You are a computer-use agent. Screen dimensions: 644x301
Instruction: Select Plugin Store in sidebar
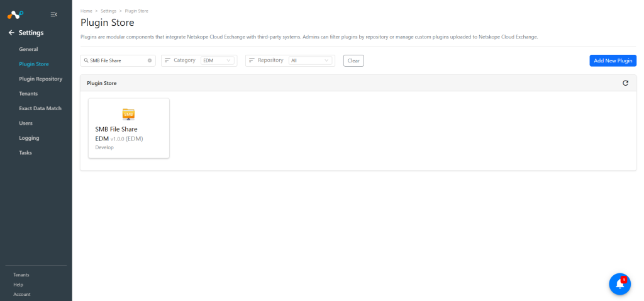(34, 64)
